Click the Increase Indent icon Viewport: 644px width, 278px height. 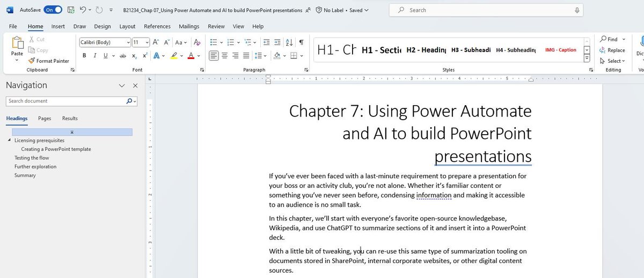click(x=277, y=42)
